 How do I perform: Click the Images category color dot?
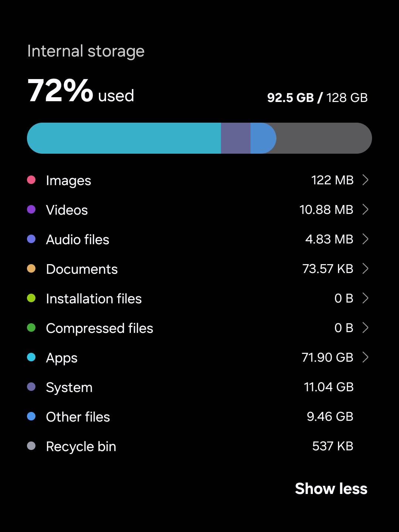click(x=31, y=180)
